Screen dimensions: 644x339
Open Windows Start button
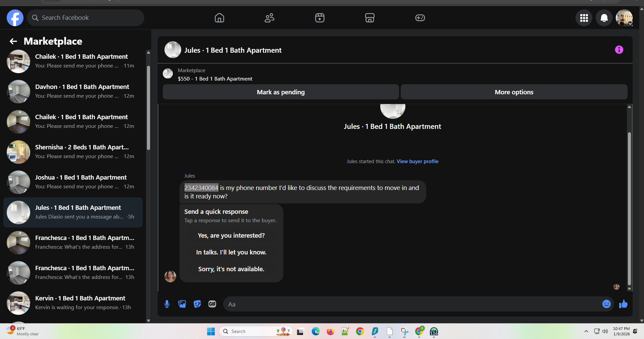(x=211, y=332)
